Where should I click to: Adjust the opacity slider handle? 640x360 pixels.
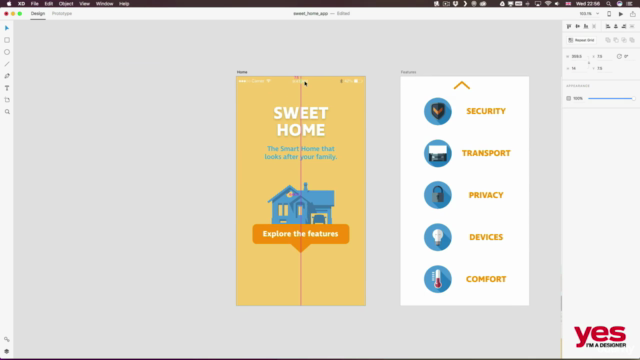633,98
